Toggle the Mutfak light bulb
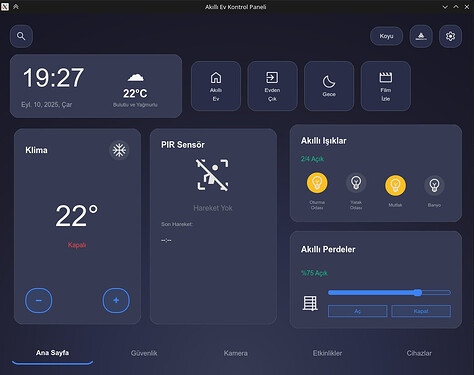Image resolution: width=474 pixels, height=375 pixels. (395, 185)
